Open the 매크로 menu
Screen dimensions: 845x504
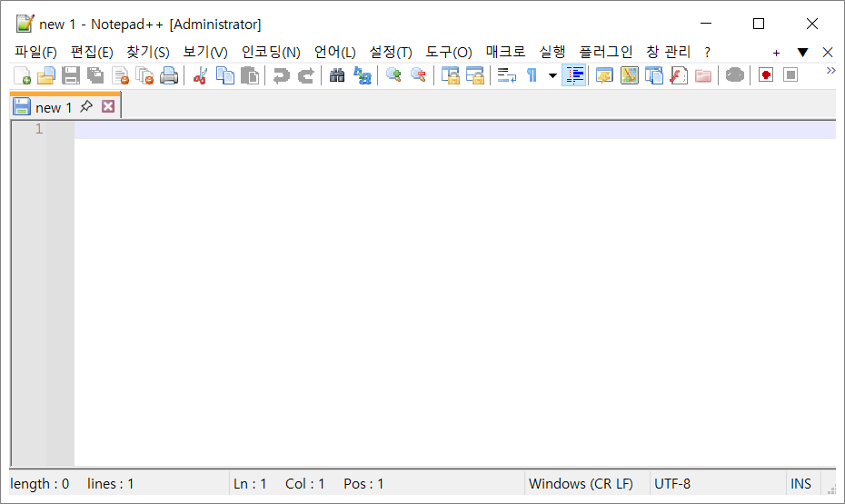tap(505, 53)
